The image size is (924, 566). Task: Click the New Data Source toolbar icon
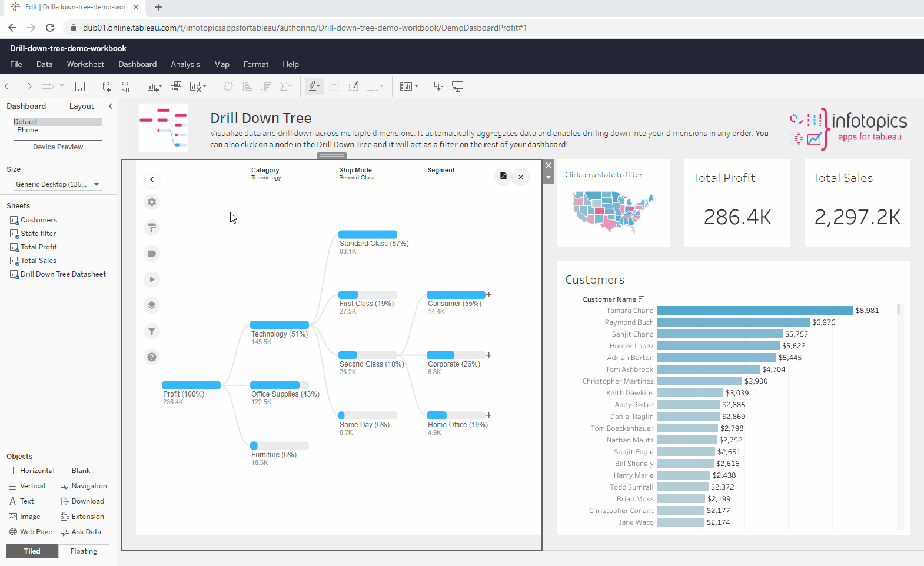107,86
